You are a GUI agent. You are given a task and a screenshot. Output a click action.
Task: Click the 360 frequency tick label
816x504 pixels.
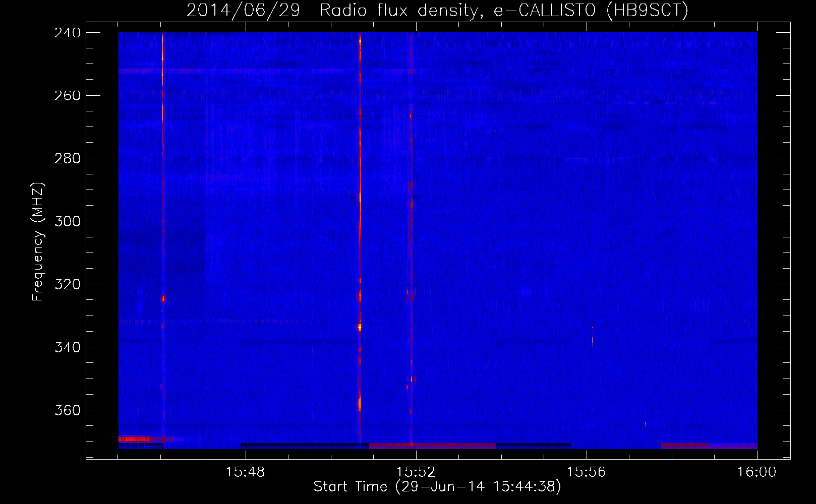(68, 411)
